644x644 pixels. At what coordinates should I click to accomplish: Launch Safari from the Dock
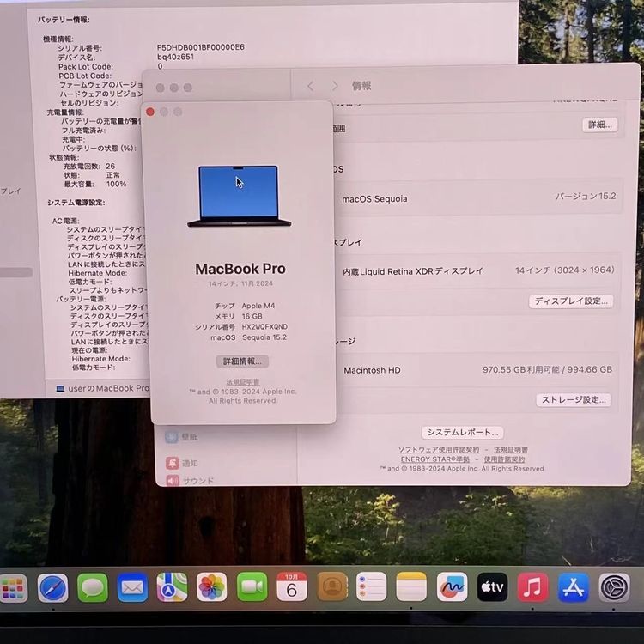coord(53,588)
